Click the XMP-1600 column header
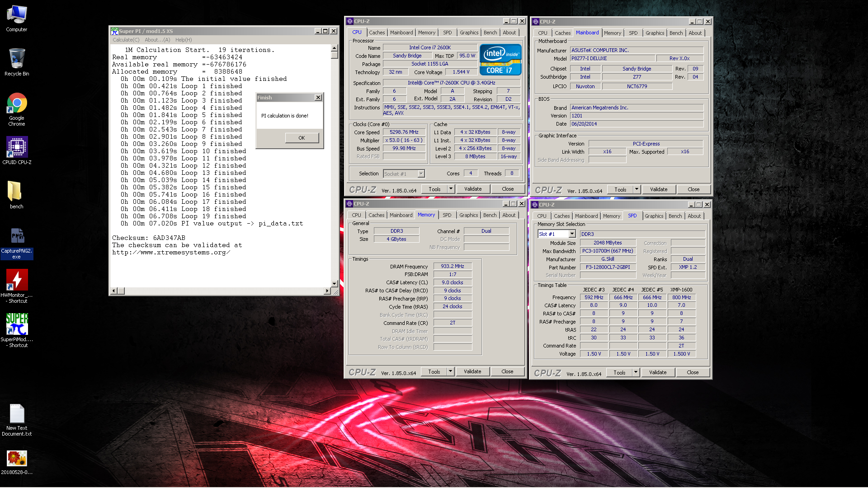The width and height of the screenshot is (868, 488). coord(681,290)
